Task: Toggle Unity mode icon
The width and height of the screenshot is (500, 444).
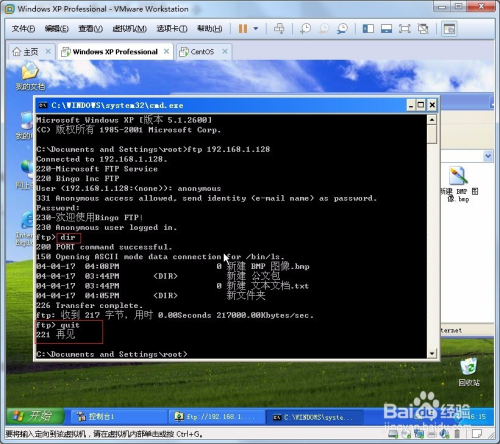Action: tap(423, 29)
